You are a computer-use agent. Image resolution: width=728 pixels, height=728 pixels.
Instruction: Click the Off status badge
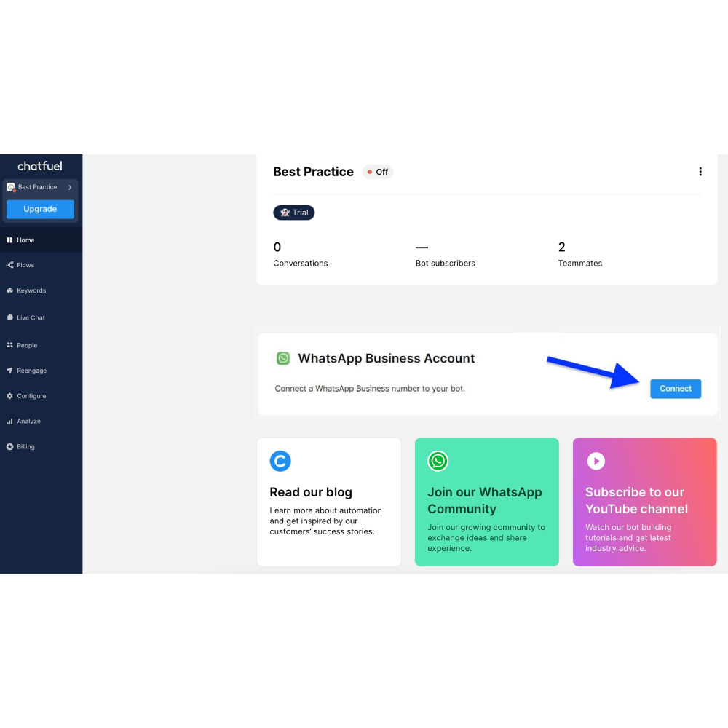pyautogui.click(x=378, y=172)
